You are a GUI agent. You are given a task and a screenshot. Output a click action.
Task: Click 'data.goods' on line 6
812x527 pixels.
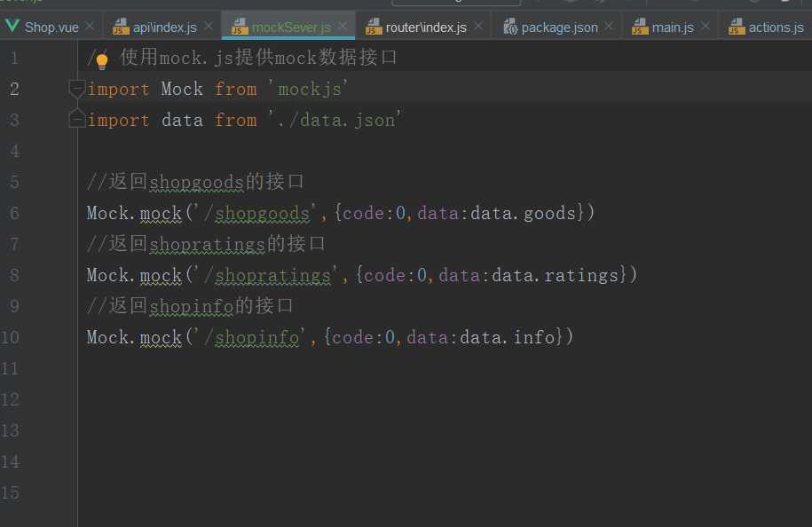pyautogui.click(x=523, y=213)
